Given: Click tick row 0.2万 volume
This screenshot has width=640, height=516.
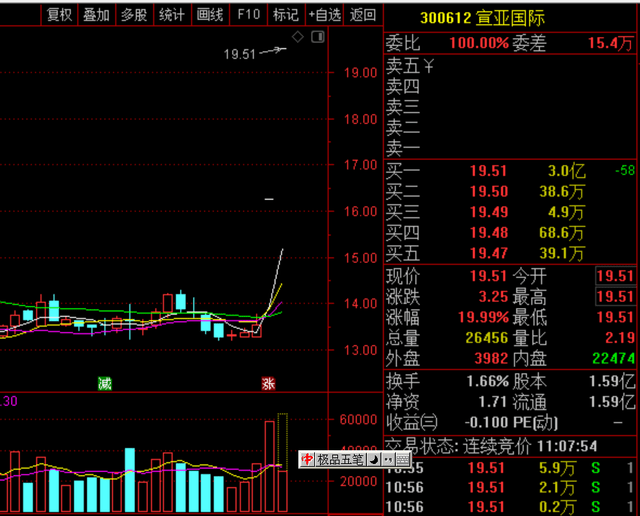Looking at the screenshot, I should [557, 507].
